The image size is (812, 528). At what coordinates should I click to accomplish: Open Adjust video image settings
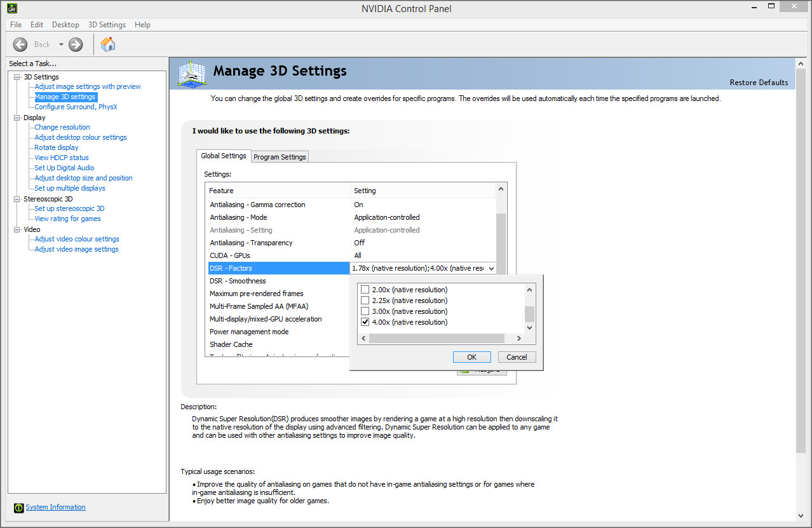pyautogui.click(x=76, y=249)
